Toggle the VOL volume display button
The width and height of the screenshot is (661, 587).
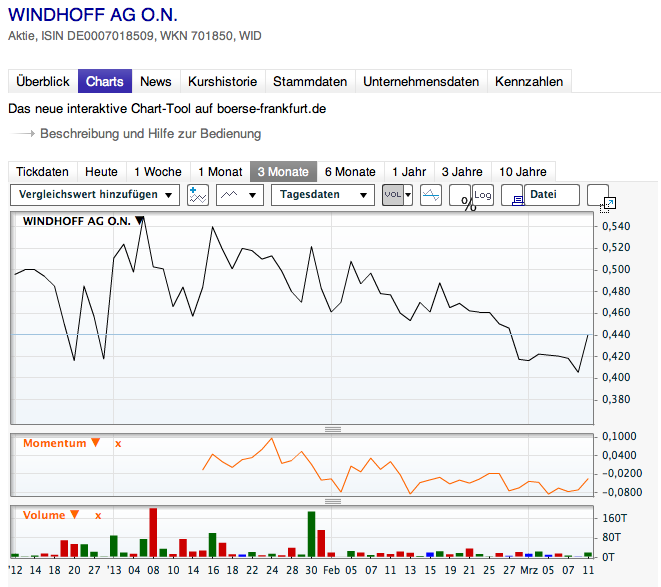pos(393,195)
